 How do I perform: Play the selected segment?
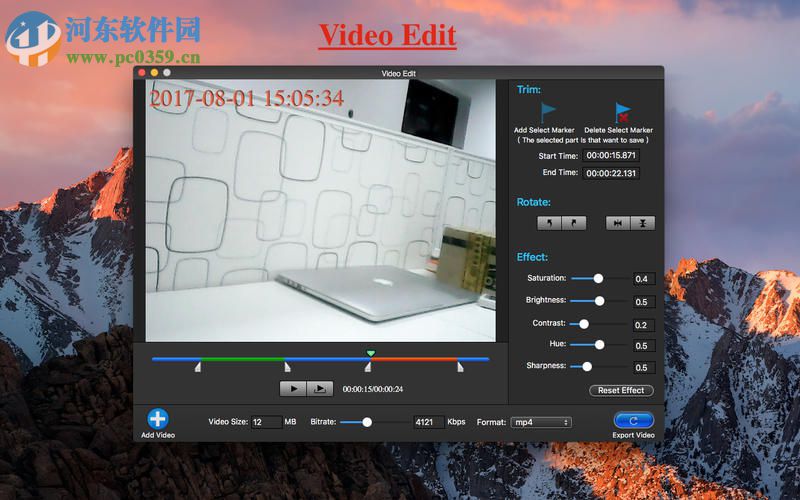click(320, 389)
